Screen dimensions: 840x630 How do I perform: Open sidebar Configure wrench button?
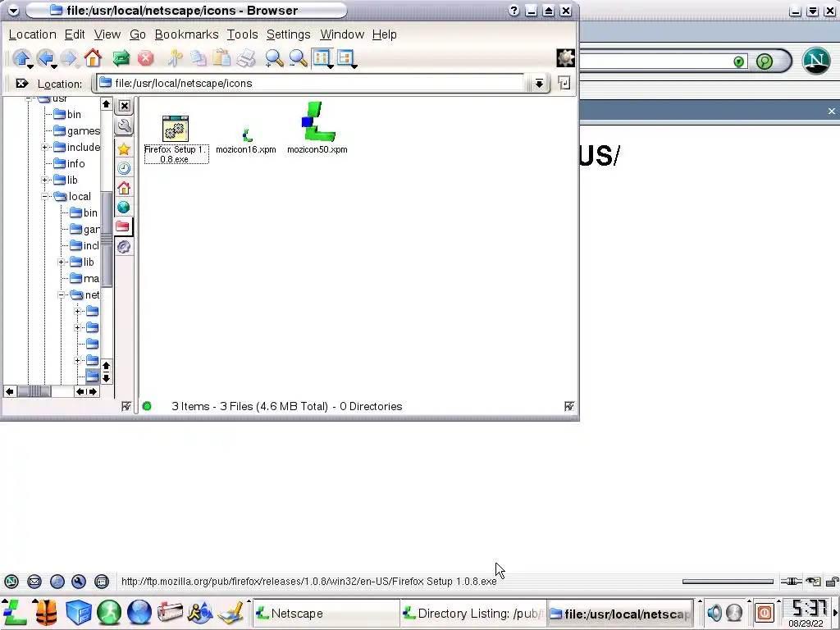(x=124, y=126)
